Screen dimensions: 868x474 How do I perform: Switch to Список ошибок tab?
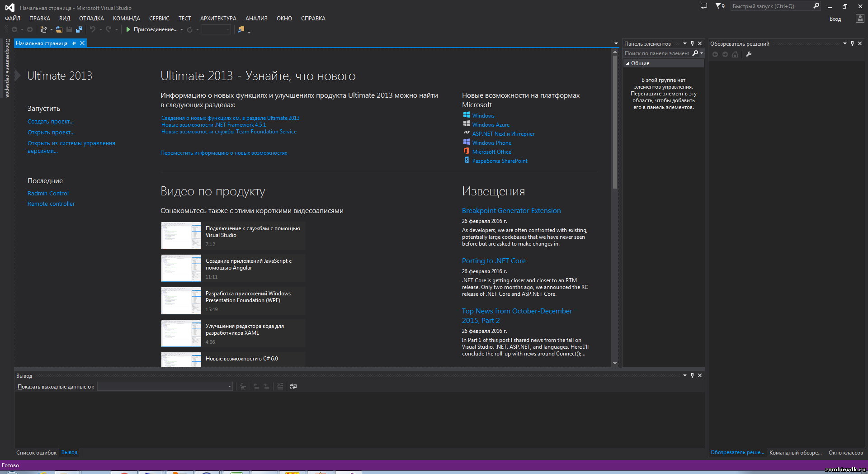click(x=37, y=453)
